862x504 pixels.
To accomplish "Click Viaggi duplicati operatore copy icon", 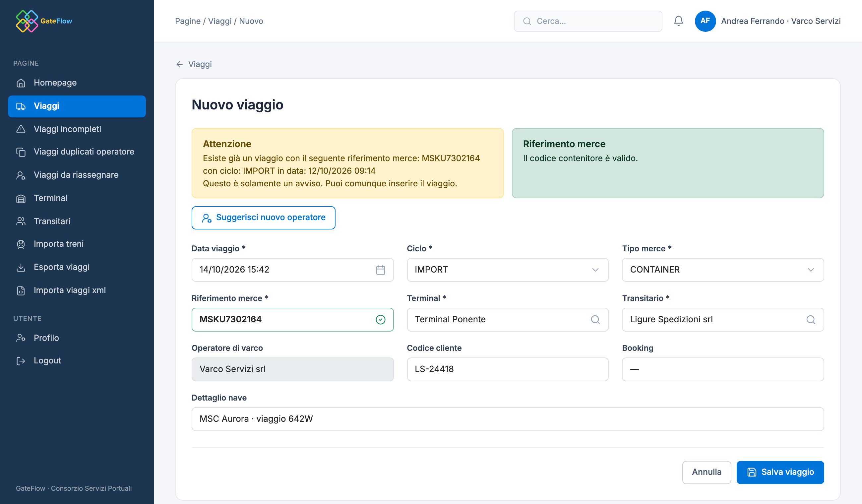I will click(x=21, y=152).
